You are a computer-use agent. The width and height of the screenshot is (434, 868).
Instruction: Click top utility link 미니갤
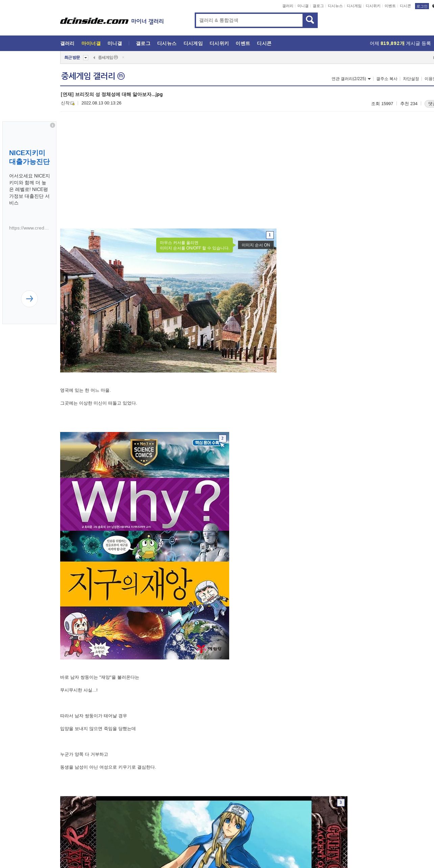[x=303, y=6]
